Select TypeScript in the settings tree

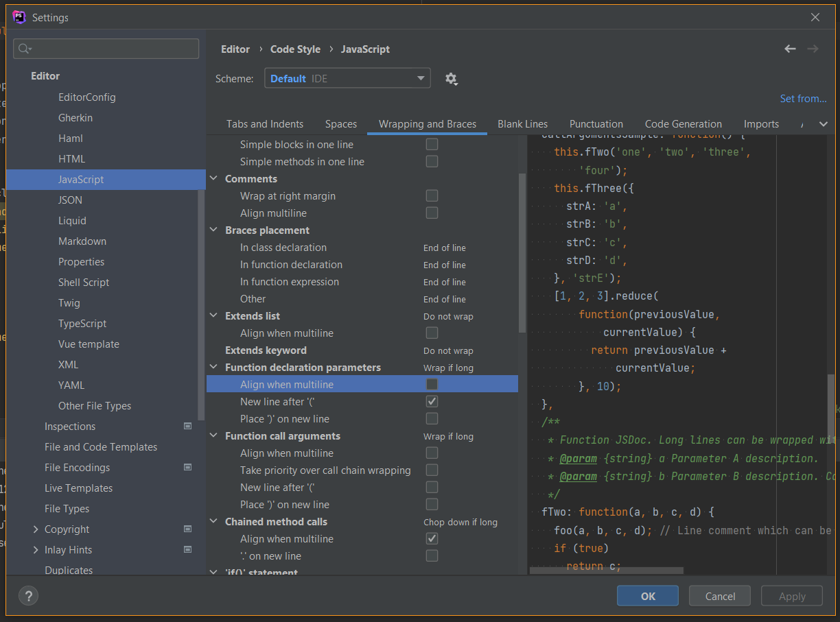click(82, 324)
